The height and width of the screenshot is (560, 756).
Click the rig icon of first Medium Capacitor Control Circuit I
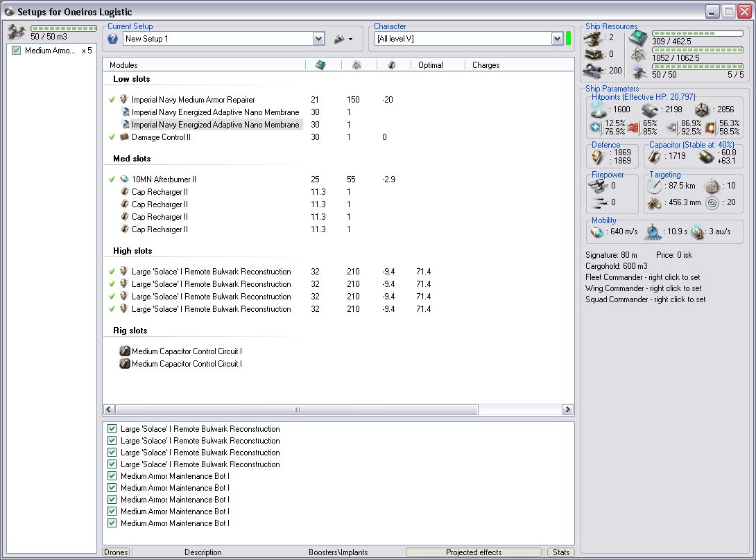(125, 351)
